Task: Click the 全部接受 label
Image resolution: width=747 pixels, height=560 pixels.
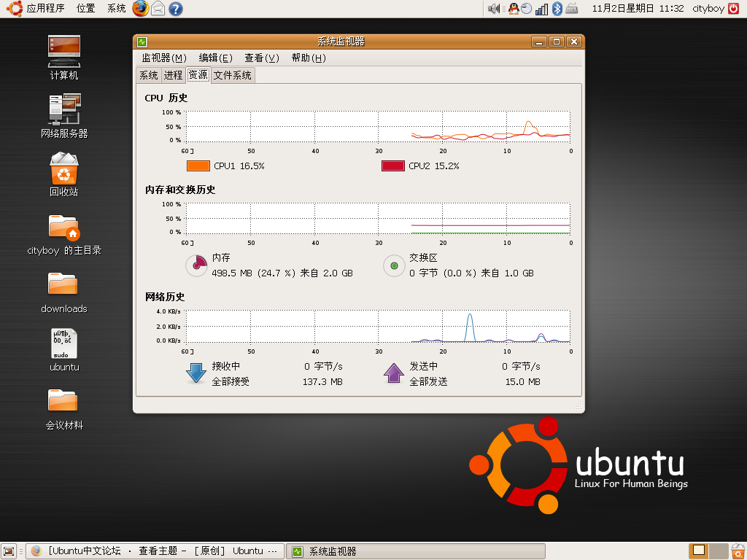Action: tap(231, 382)
